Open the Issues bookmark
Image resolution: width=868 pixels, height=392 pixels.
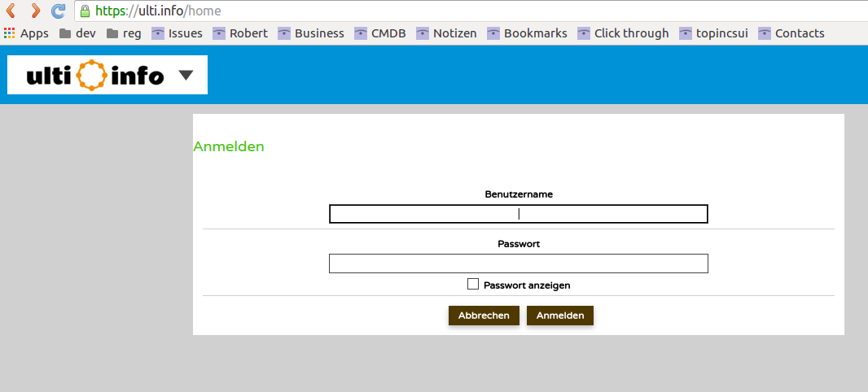[x=177, y=33]
